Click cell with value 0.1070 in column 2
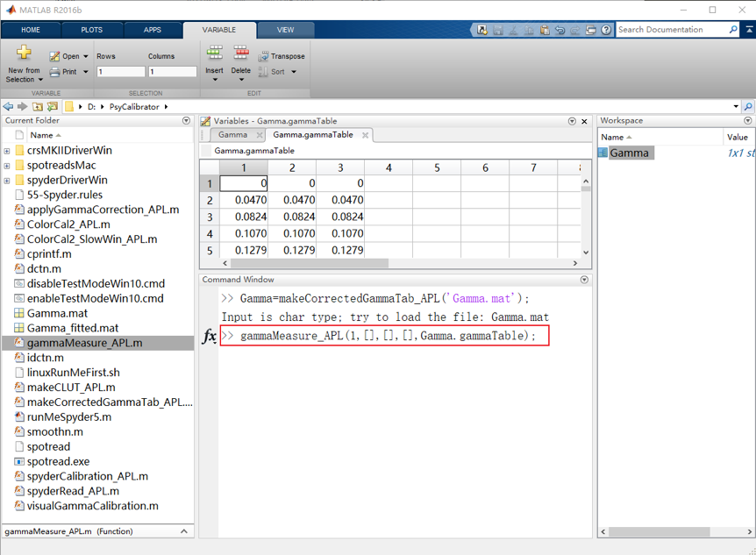Screen dimensions: 756x555 click(292, 234)
